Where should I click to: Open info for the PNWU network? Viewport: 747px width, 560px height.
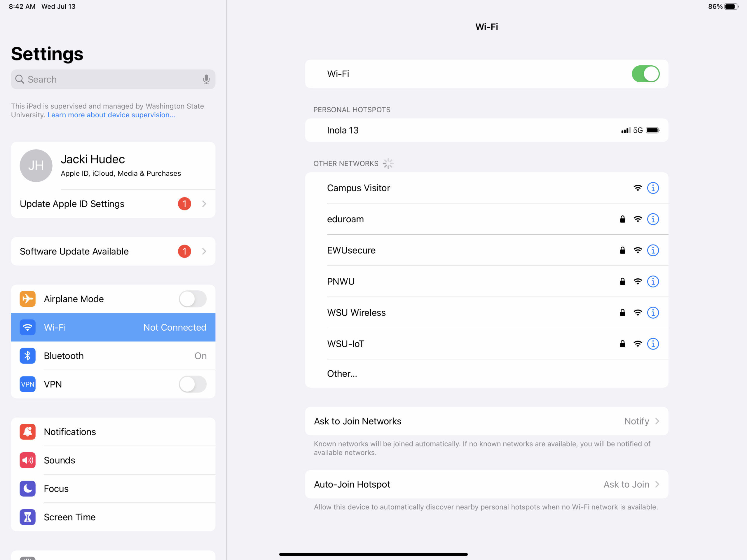coord(653,281)
